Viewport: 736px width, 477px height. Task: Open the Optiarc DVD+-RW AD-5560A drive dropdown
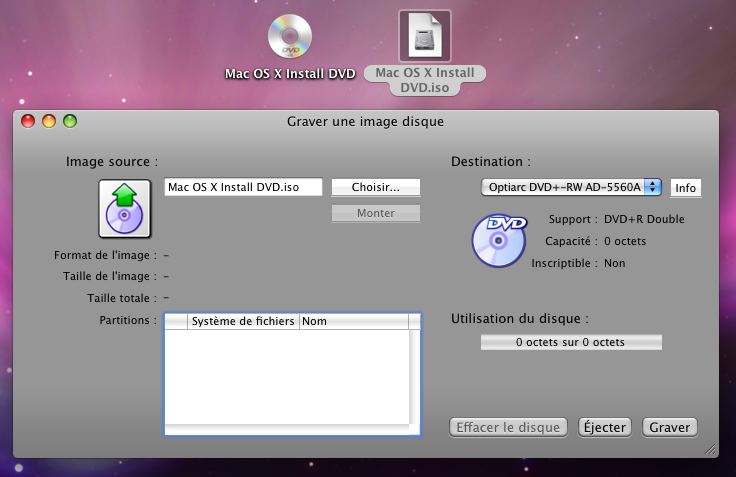click(x=571, y=187)
